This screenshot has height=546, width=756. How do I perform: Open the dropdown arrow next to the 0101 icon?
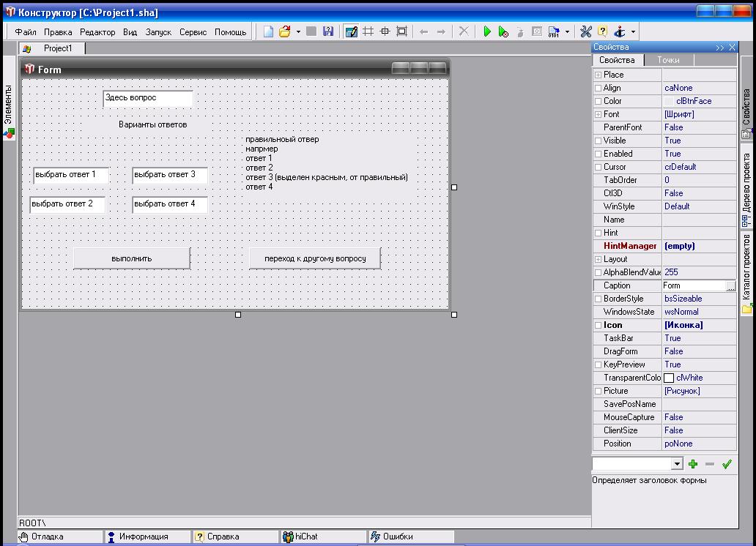coord(567,31)
